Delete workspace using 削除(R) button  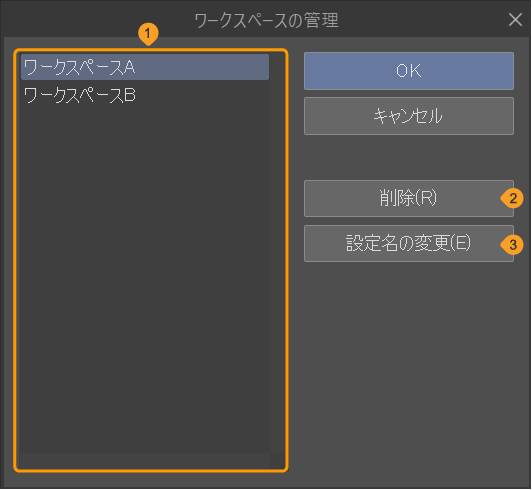point(409,199)
